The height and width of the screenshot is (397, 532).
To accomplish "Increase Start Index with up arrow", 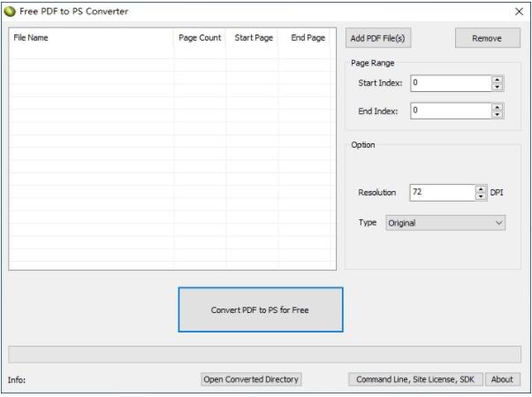I will pos(497,80).
